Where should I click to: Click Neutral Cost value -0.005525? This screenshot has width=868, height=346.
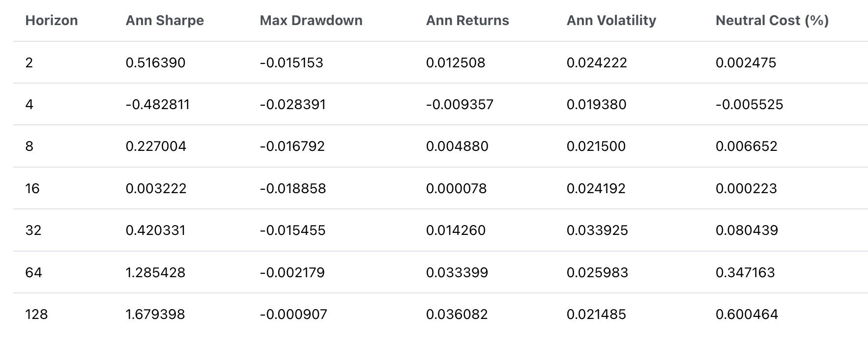(x=750, y=105)
